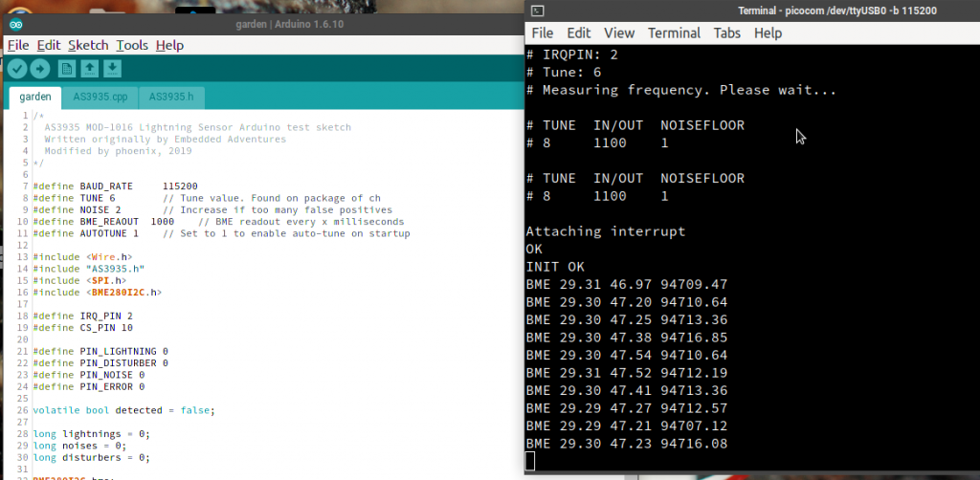
Task: Click the '#include <SPI.h>' line
Action: coord(79,280)
